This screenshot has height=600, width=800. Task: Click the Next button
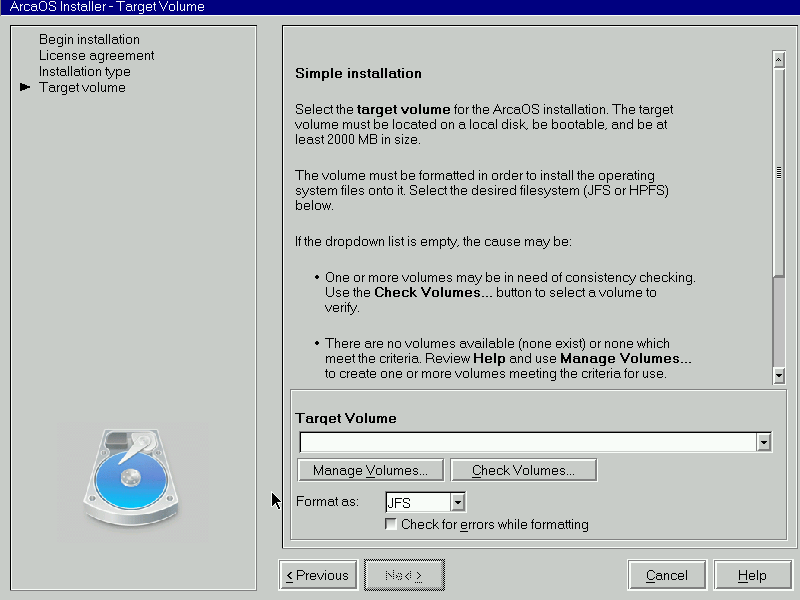click(404, 575)
